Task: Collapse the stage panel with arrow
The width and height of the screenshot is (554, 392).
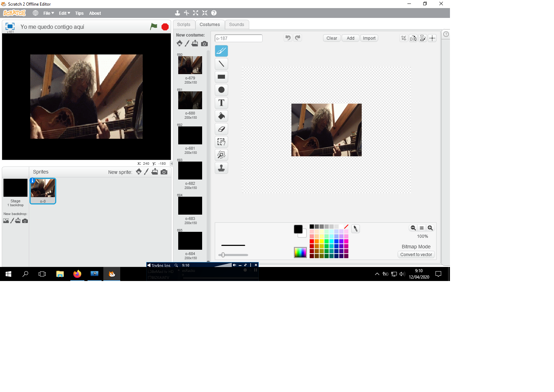Action: pyautogui.click(x=172, y=164)
